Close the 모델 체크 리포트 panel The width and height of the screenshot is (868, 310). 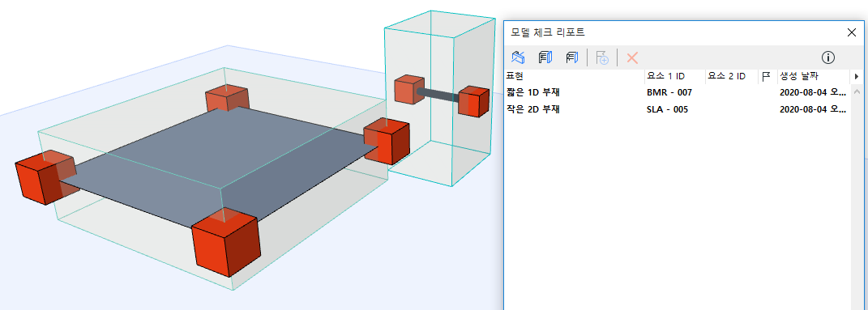[852, 32]
